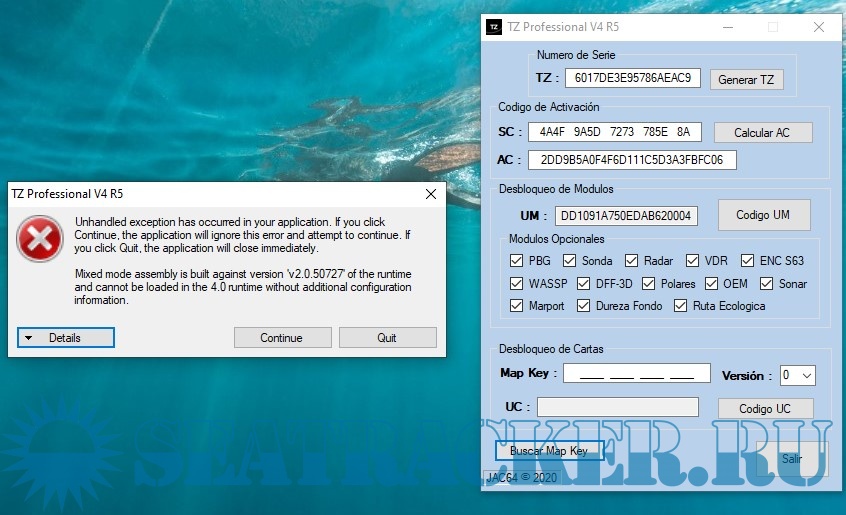Uncheck the PBG module checkbox
This screenshot has width=846, height=515.
[517, 261]
